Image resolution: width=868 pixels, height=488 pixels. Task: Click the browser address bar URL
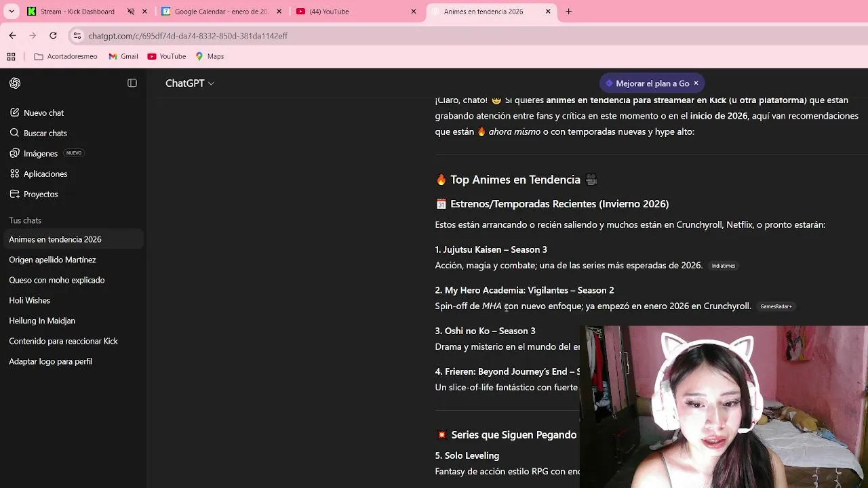188,36
